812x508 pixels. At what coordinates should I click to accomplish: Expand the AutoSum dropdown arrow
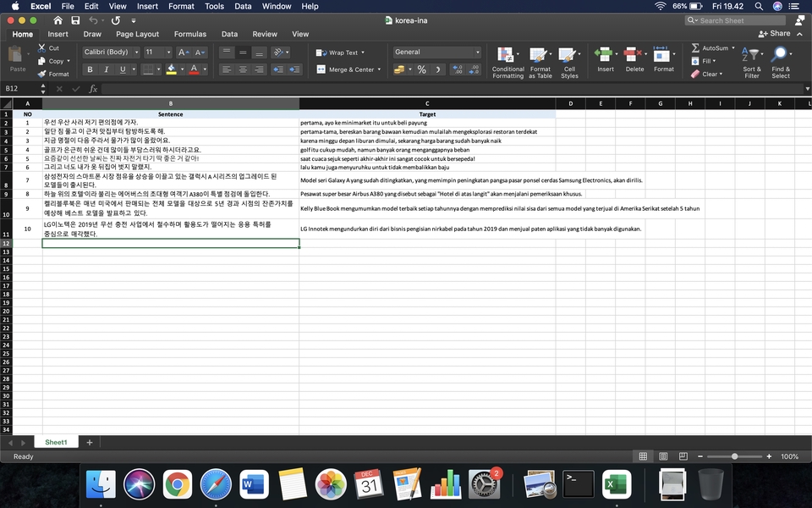733,47
